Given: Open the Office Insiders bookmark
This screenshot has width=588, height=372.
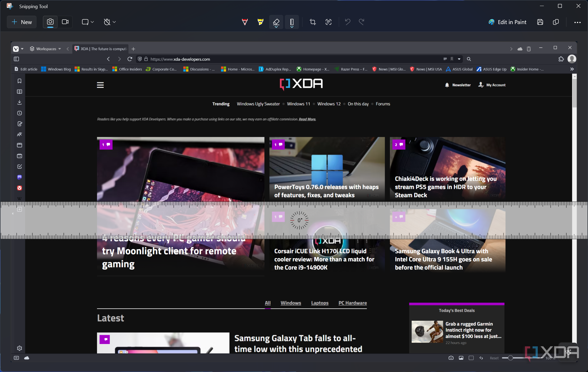Looking at the screenshot, I should coord(127,69).
